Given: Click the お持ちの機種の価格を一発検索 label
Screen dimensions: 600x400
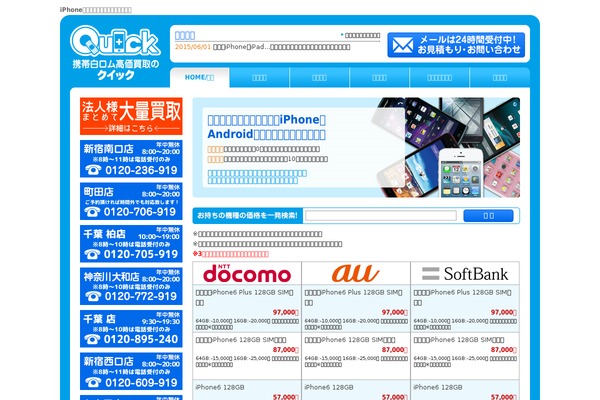Looking at the screenshot, I should click(x=247, y=216).
